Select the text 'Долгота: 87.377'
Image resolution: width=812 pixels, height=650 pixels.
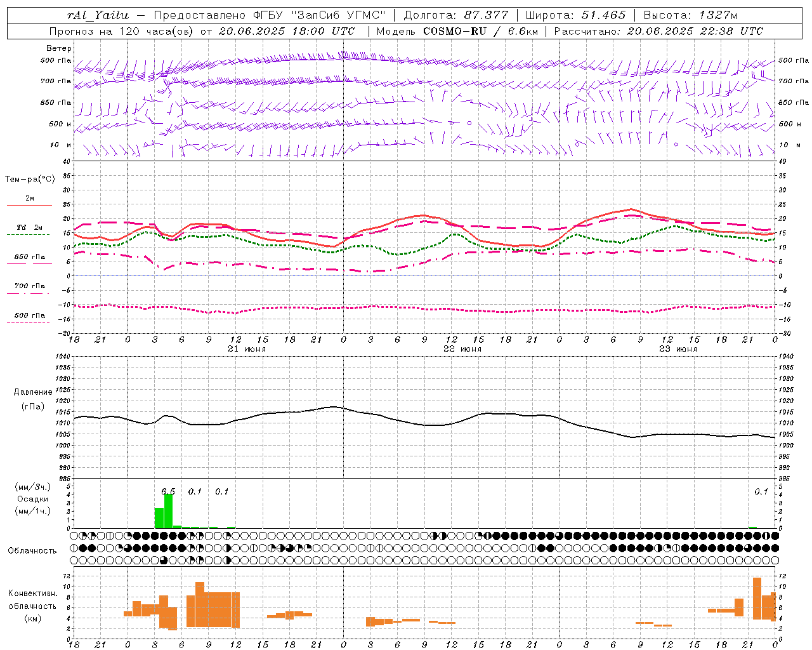point(456,15)
